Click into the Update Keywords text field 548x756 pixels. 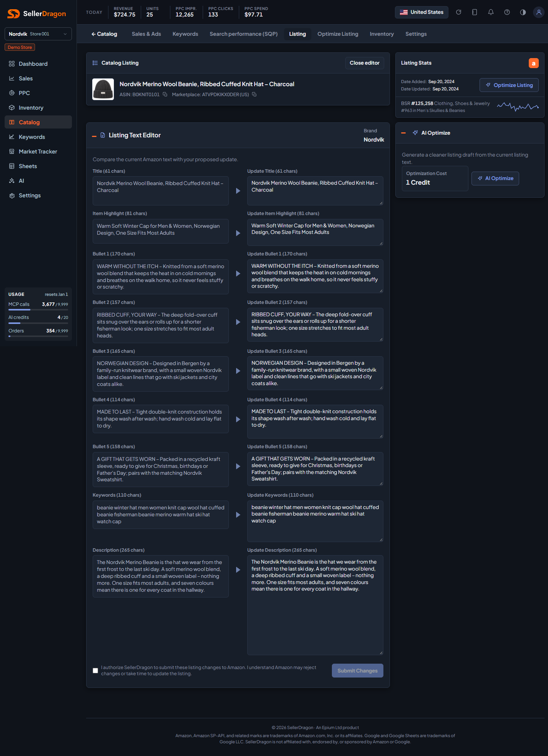pyautogui.click(x=315, y=521)
